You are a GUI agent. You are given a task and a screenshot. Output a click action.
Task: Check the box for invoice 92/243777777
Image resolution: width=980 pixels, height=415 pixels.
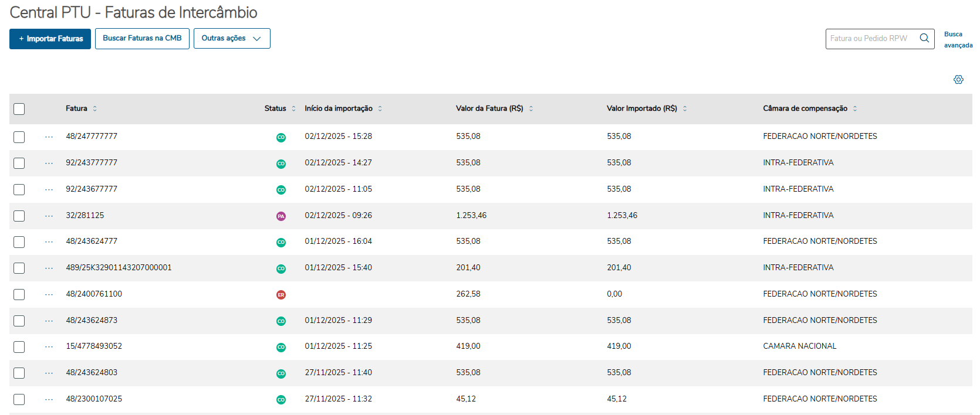coord(19,163)
